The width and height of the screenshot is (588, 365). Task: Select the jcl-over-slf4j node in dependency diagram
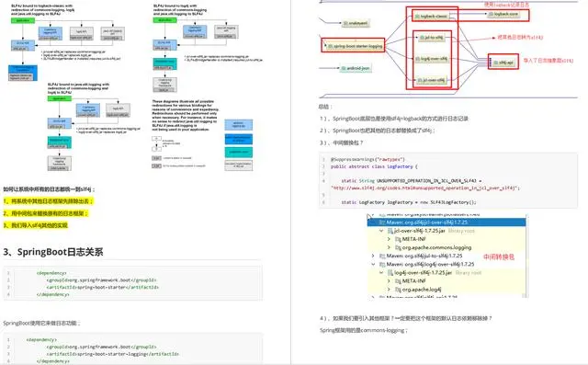431,80
